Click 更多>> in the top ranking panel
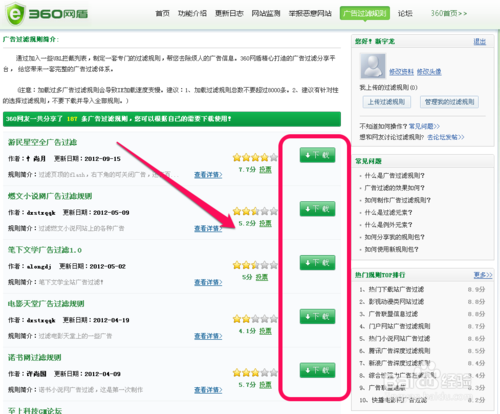 coord(483,275)
